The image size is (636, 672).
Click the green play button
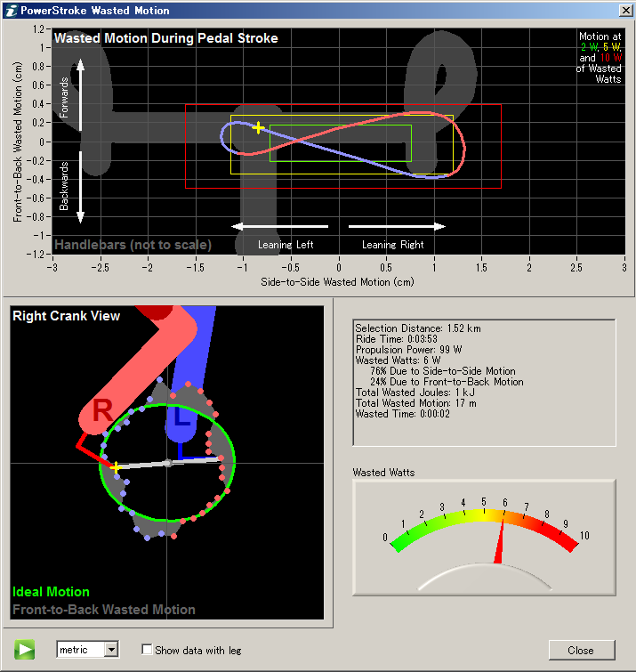(x=24, y=649)
